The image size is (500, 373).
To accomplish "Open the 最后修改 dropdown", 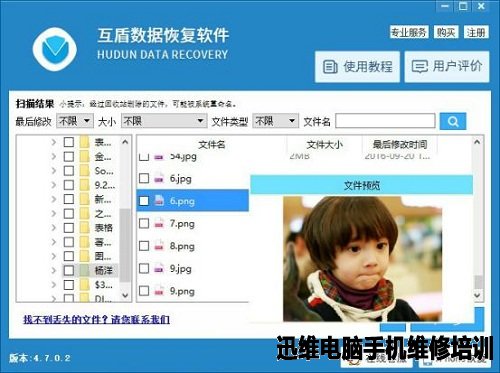I will 75,121.
